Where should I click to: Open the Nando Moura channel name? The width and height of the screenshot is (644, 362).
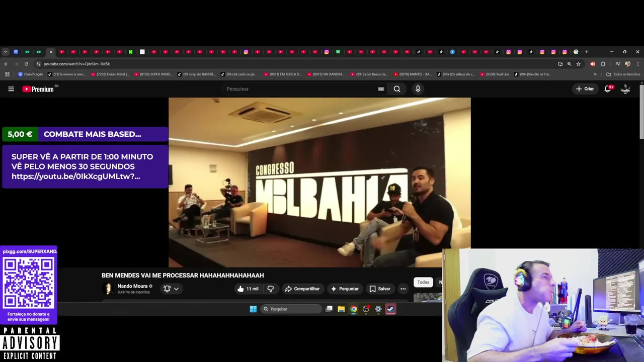pos(132,286)
